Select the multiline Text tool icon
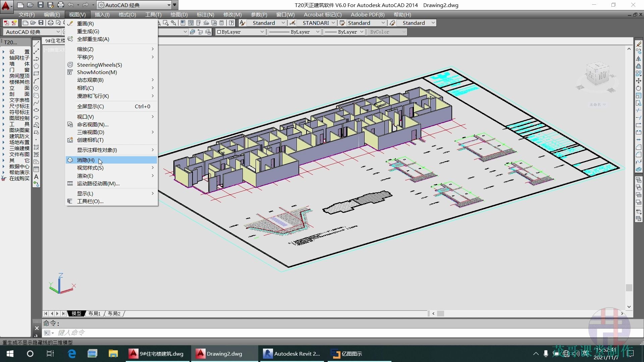This screenshot has height=362, width=644. point(36,177)
